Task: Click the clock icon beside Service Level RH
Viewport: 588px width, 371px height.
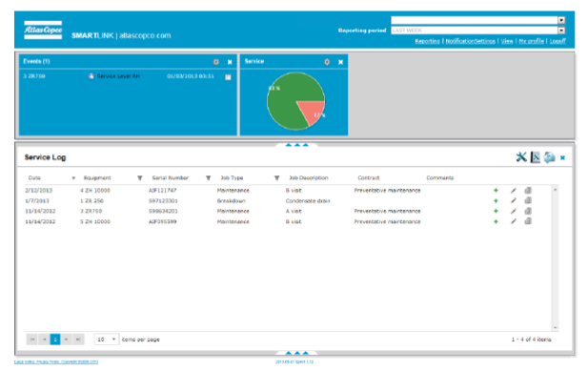Action: (91, 76)
